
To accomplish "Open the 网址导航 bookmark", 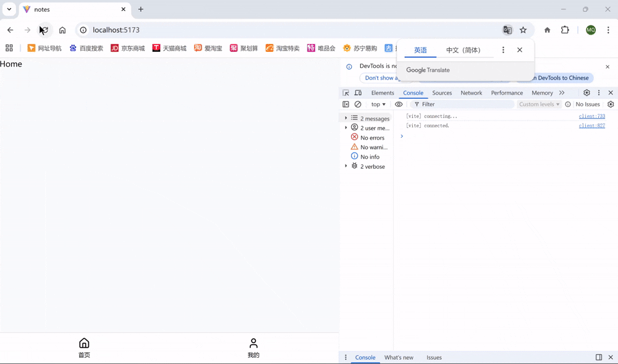I will [44, 48].
